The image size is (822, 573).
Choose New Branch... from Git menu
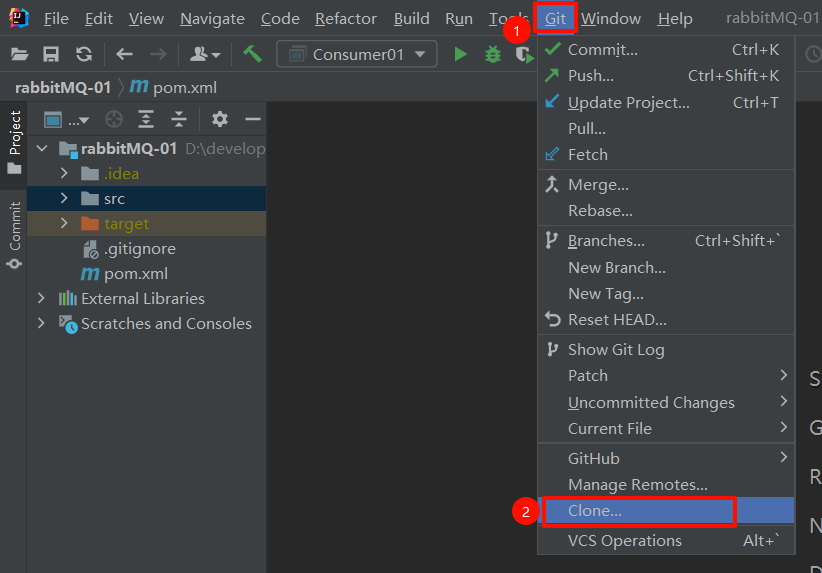tap(666, 267)
